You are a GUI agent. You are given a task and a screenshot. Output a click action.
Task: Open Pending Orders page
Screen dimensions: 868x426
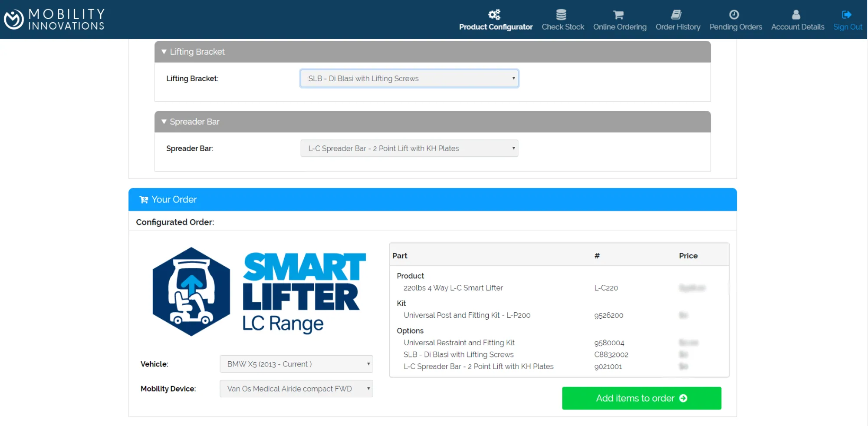(736, 20)
